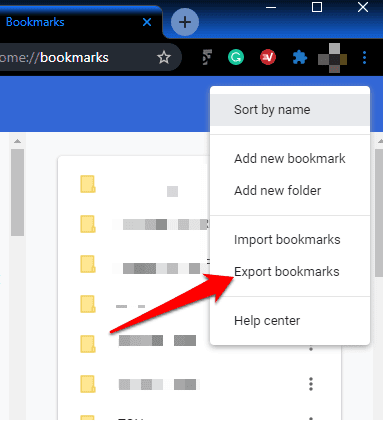Viewport: 383px width, 423px height.
Task: Click the pixelated profile avatar
Action: [332, 58]
